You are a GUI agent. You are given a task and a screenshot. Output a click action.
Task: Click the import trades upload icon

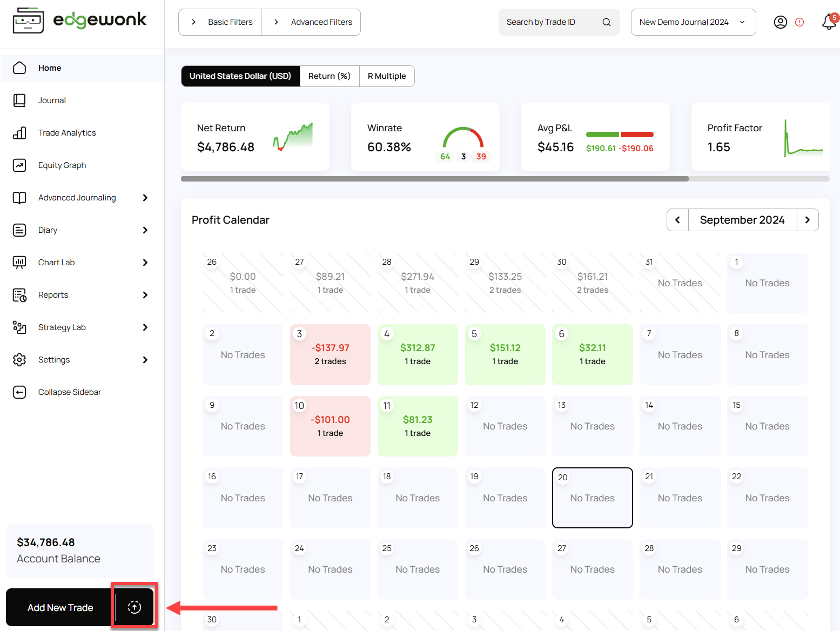coord(135,607)
